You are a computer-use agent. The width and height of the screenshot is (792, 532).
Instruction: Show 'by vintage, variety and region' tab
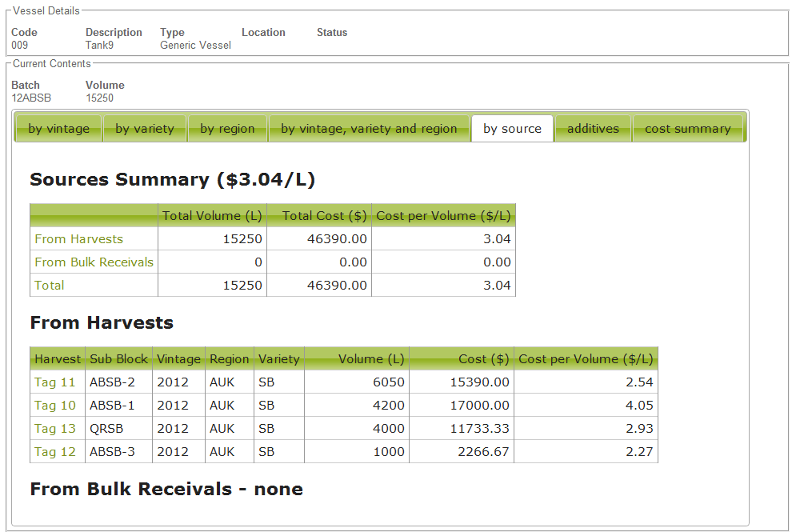[369, 128]
